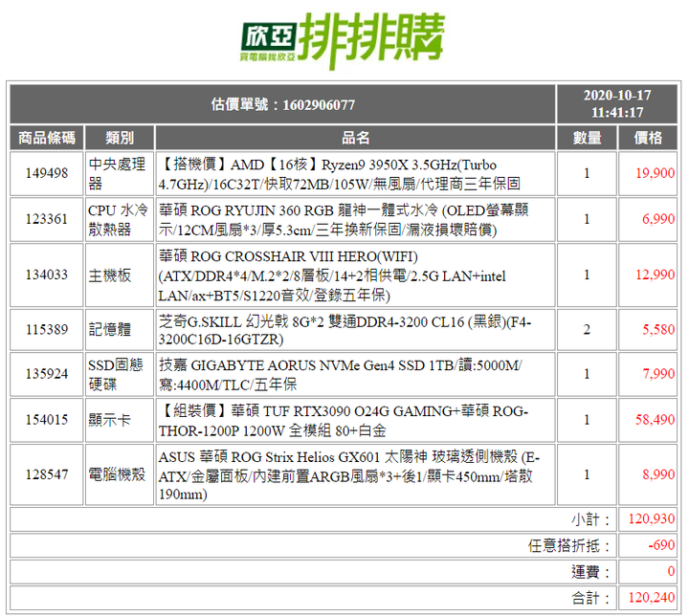Click the 商品條碼 column header

point(47,138)
